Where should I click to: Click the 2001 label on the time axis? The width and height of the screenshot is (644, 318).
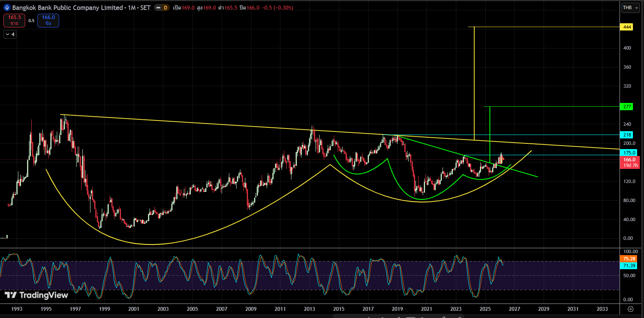pyautogui.click(x=134, y=309)
